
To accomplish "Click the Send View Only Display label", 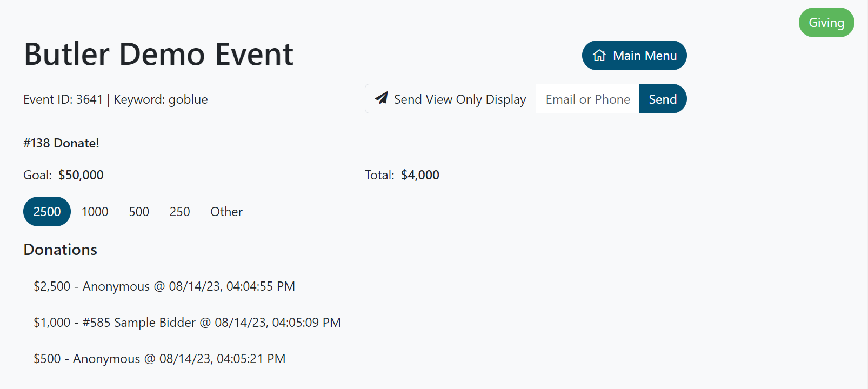I will [459, 99].
